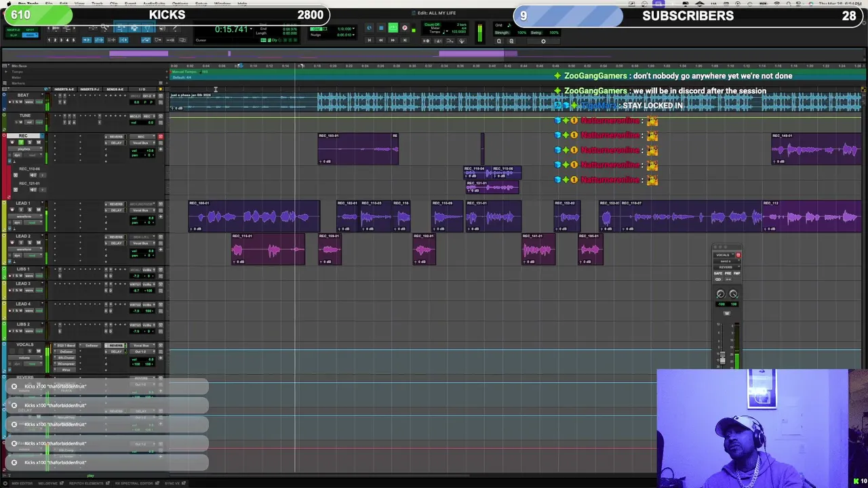Open VOCALS track volume view selector
The height and width of the screenshot is (488, 868).
click(x=25, y=358)
